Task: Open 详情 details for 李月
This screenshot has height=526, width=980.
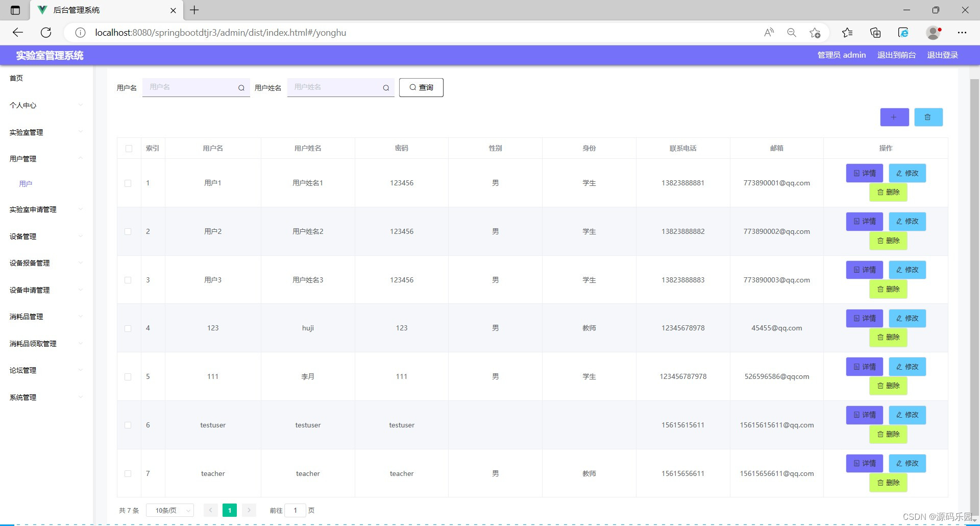Action: click(864, 366)
